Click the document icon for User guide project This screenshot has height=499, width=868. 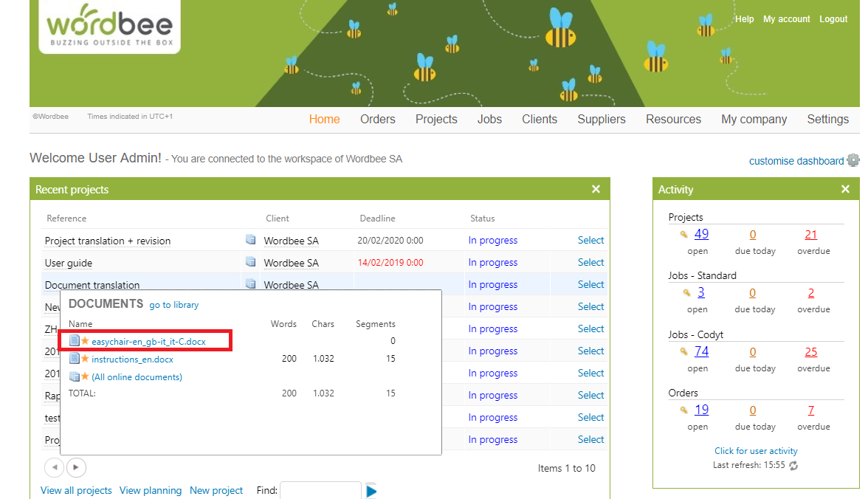(x=250, y=262)
